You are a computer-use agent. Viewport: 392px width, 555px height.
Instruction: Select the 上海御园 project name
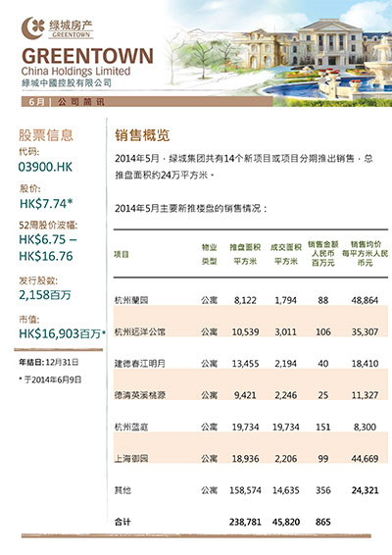[131, 458]
